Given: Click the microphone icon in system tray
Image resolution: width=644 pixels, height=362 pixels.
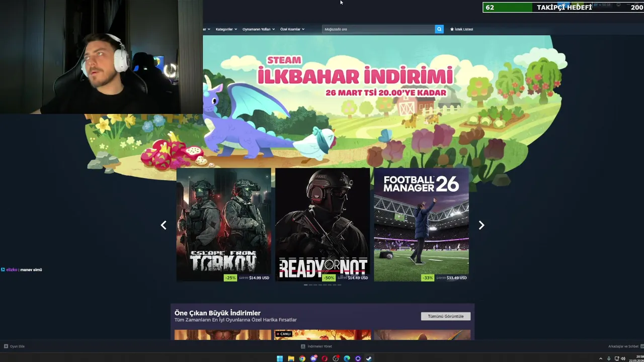Looking at the screenshot, I should click(609, 359).
